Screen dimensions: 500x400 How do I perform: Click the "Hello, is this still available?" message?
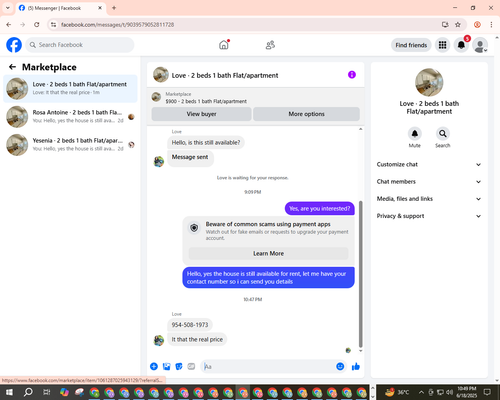[206, 142]
